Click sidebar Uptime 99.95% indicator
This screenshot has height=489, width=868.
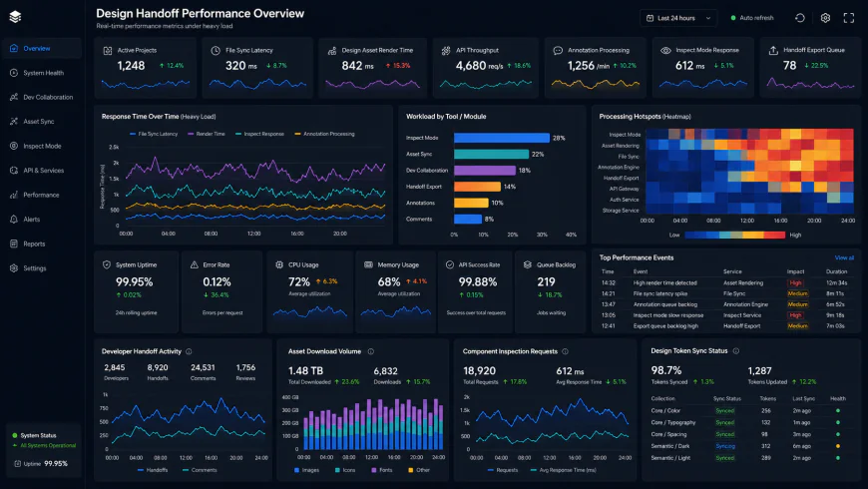[41, 464]
